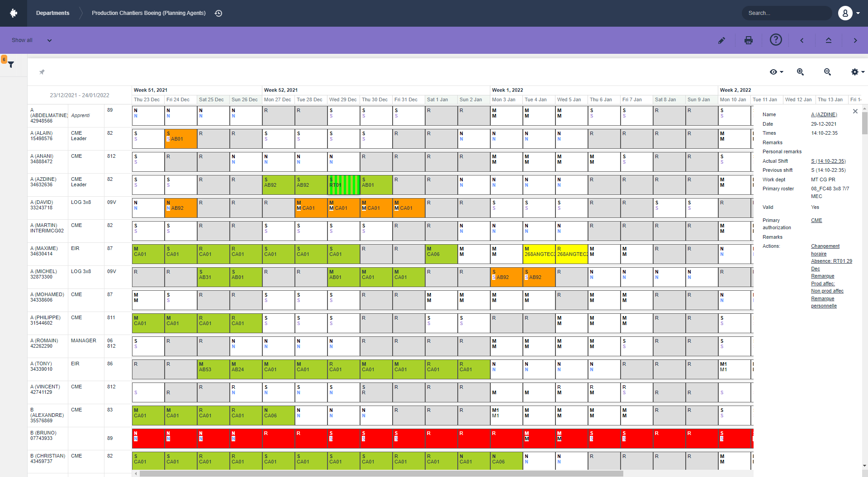Screen dimensions: 868x477
Task: Open the history clock icon
Action: [x=218, y=13]
